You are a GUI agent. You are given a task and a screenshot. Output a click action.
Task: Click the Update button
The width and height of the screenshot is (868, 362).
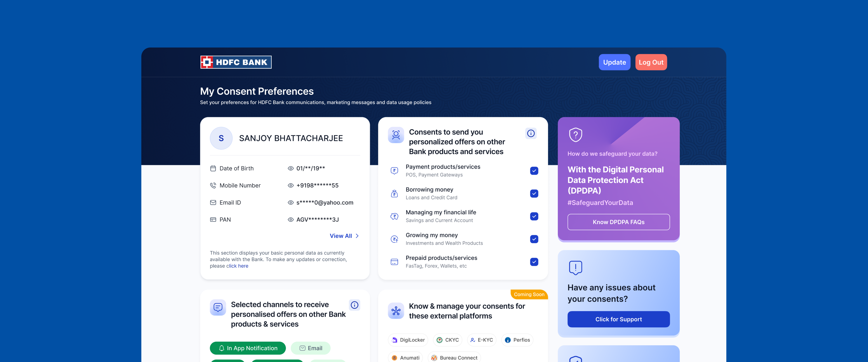[x=614, y=62]
